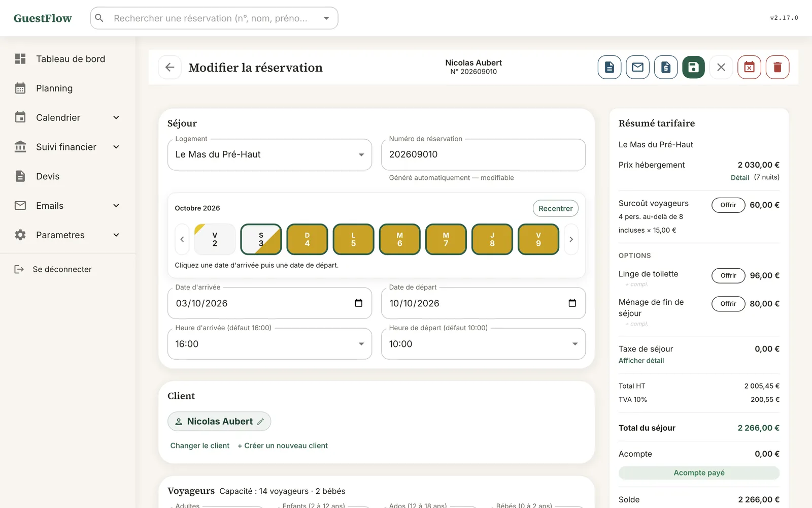The width and height of the screenshot is (812, 508).
Task: Toggle Offrir for Linge de toilette
Action: pos(728,276)
